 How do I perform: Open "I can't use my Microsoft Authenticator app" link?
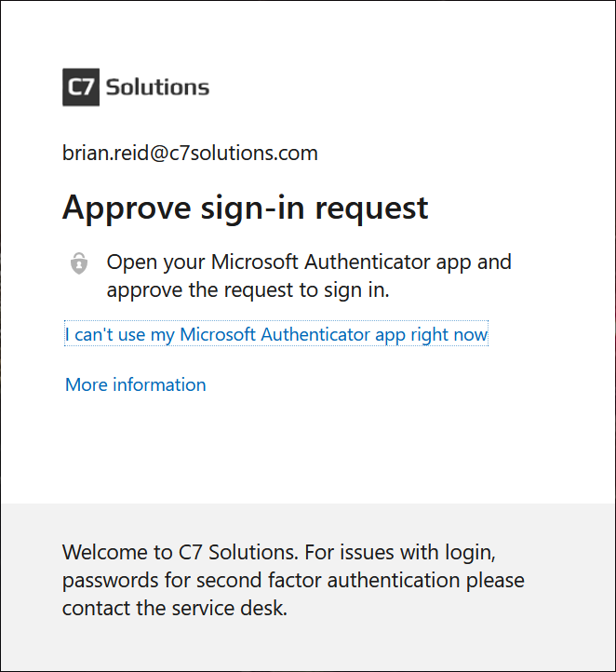(276, 334)
